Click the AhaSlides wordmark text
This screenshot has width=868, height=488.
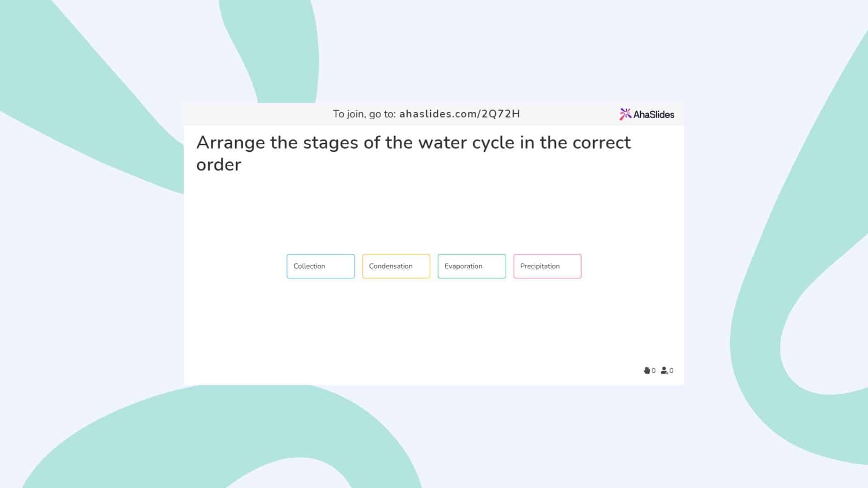click(x=654, y=115)
